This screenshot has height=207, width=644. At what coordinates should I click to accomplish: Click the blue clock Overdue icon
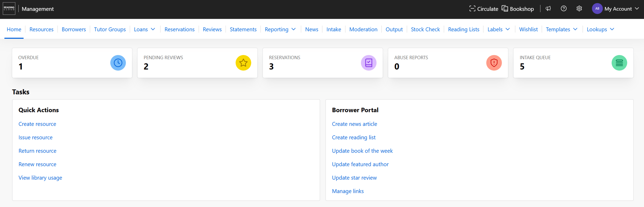pos(118,63)
